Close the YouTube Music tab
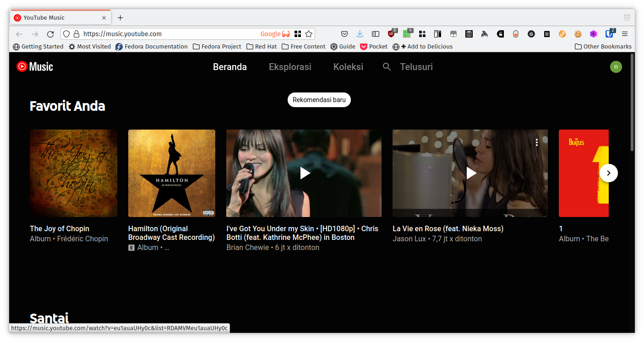This screenshot has height=342, width=644. click(x=104, y=18)
